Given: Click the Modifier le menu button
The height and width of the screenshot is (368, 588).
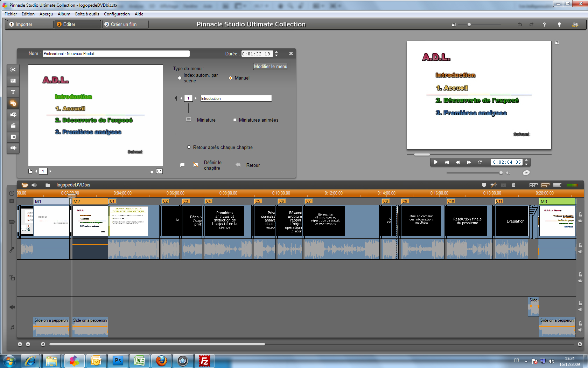Looking at the screenshot, I should click(x=270, y=66).
